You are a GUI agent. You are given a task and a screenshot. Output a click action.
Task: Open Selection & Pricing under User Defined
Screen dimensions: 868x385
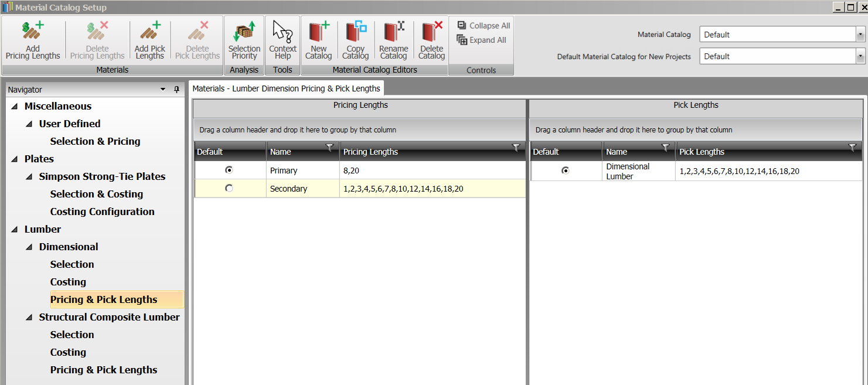point(95,141)
